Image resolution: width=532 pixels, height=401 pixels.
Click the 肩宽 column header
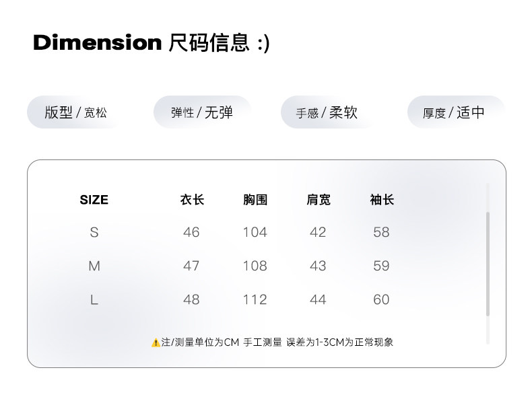click(x=318, y=200)
